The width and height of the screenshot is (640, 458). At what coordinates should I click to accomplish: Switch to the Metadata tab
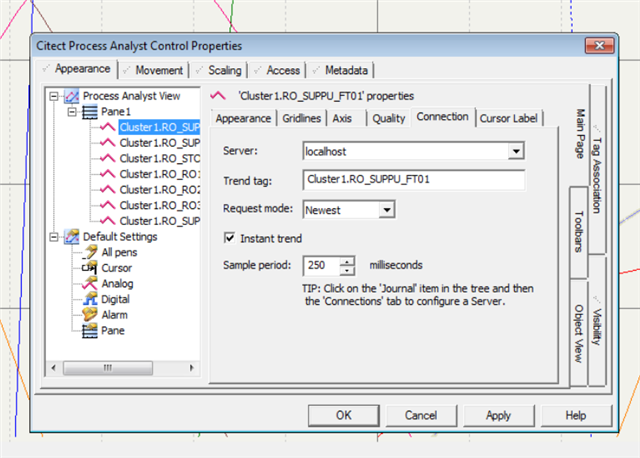(x=341, y=70)
